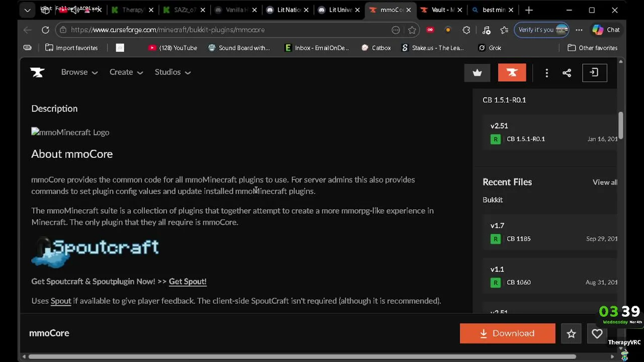
Task: Switch to the Lit Natio Discord tab
Action: 287,10
